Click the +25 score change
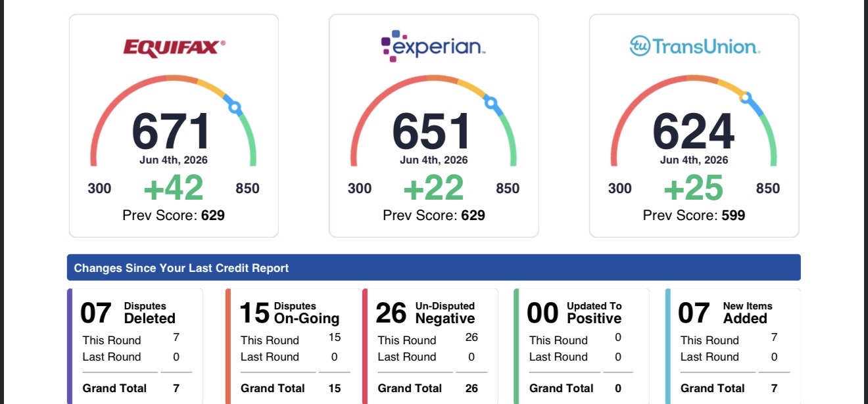The image size is (868, 404). click(x=694, y=189)
